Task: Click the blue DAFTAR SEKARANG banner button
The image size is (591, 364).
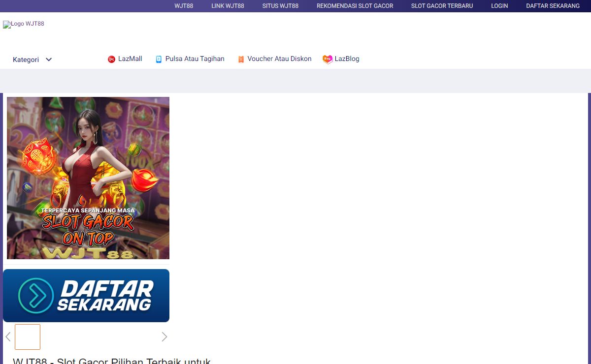Action: [x=86, y=296]
